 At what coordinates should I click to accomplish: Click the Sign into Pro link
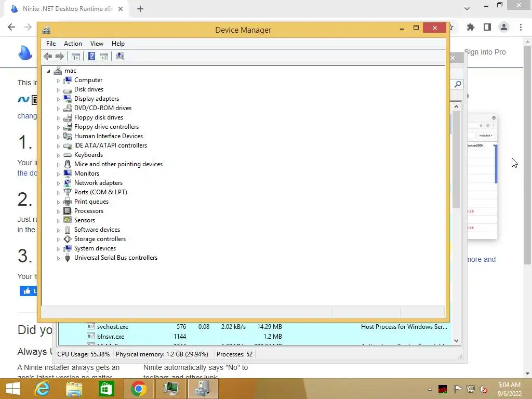(x=485, y=52)
